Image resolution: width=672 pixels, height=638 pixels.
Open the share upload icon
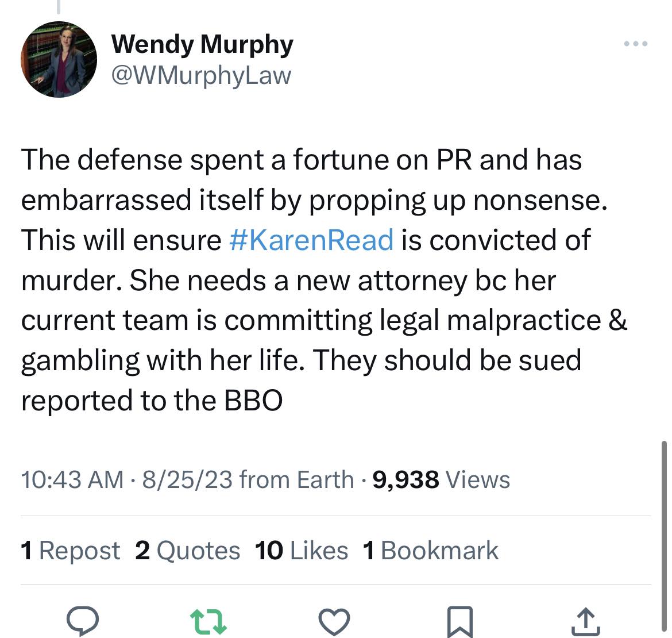pyautogui.click(x=585, y=621)
